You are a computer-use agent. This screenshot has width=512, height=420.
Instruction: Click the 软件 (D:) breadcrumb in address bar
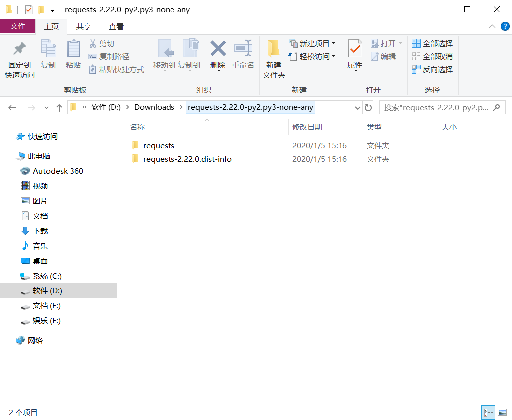pos(106,107)
